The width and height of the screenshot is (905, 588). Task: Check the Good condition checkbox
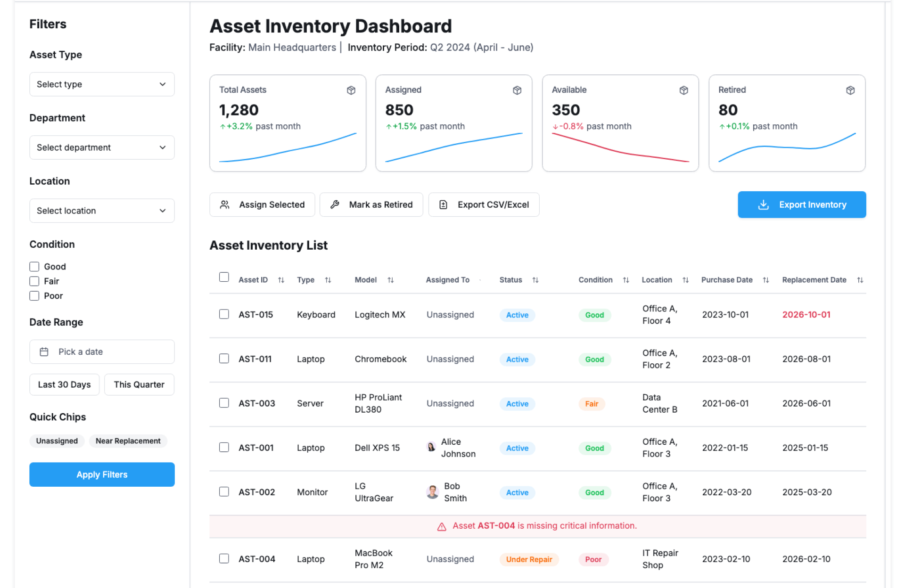click(34, 267)
